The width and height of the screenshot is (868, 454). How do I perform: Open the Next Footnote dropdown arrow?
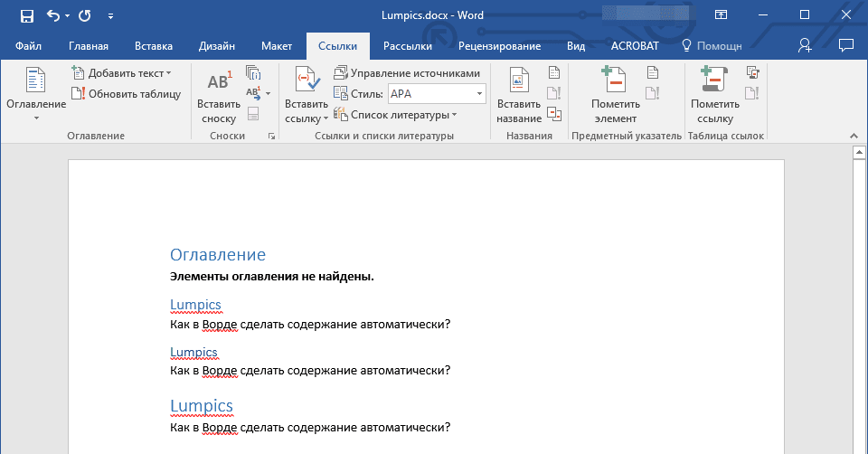point(268,93)
